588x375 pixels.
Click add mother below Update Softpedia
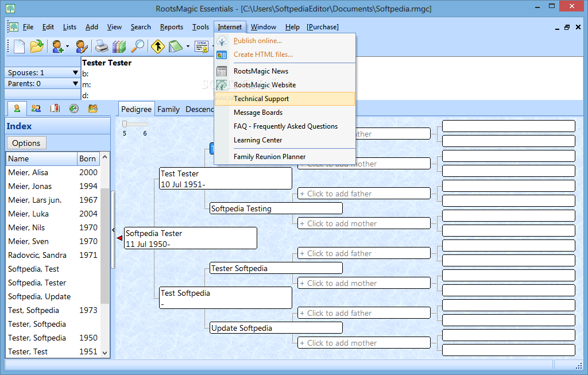click(363, 343)
